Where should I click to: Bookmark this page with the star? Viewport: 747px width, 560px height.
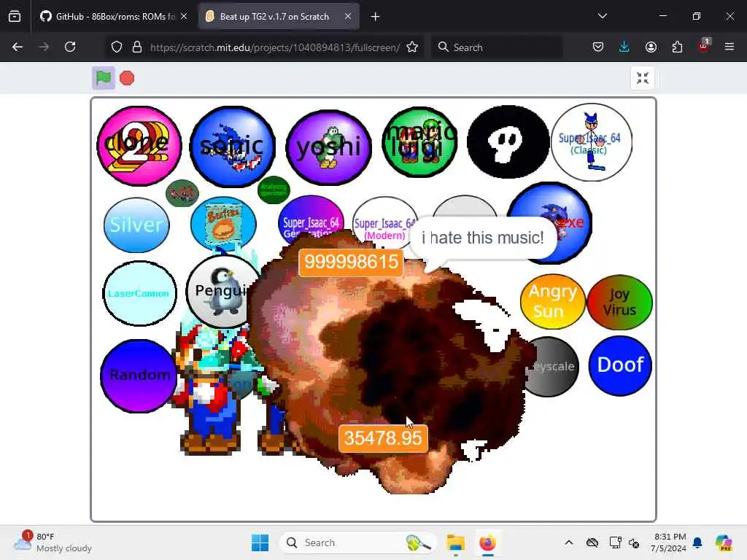point(412,47)
